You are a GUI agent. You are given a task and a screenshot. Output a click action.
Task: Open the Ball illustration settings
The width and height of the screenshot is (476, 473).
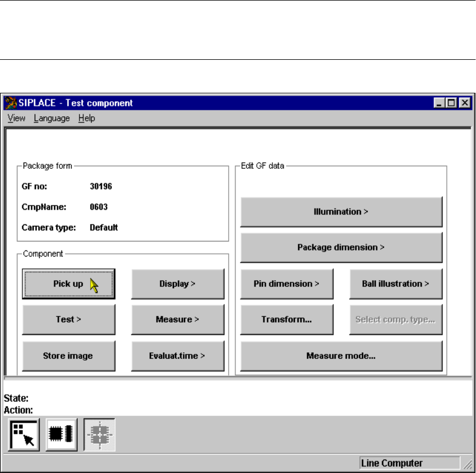(x=395, y=284)
